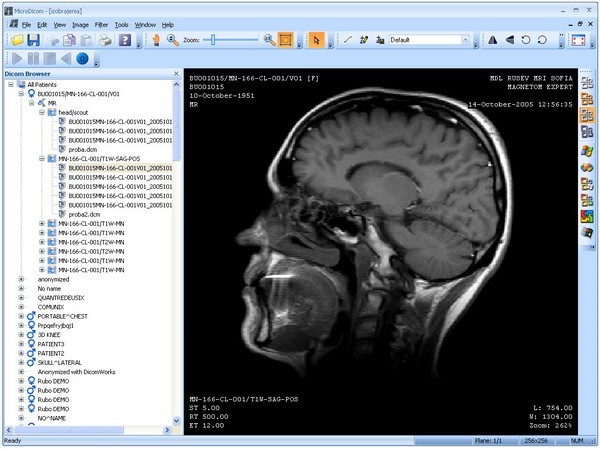
Task: Click the magnifier icon right of the zoom slider
Action: coord(269,40)
